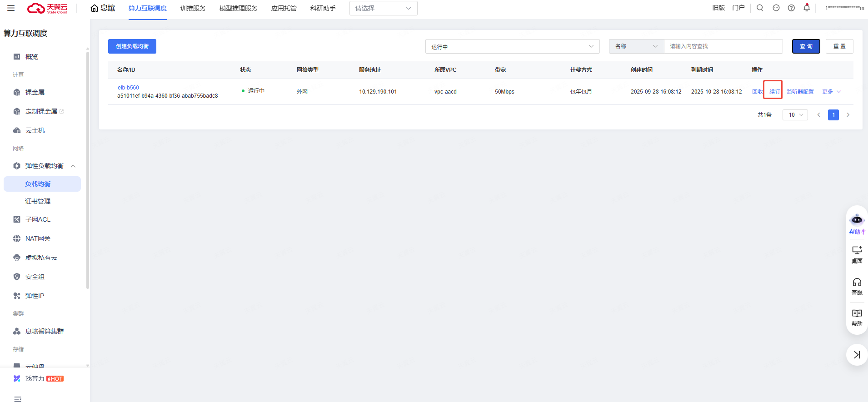The height and width of the screenshot is (402, 868).
Task: Go to the next page arrow
Action: pos(848,115)
